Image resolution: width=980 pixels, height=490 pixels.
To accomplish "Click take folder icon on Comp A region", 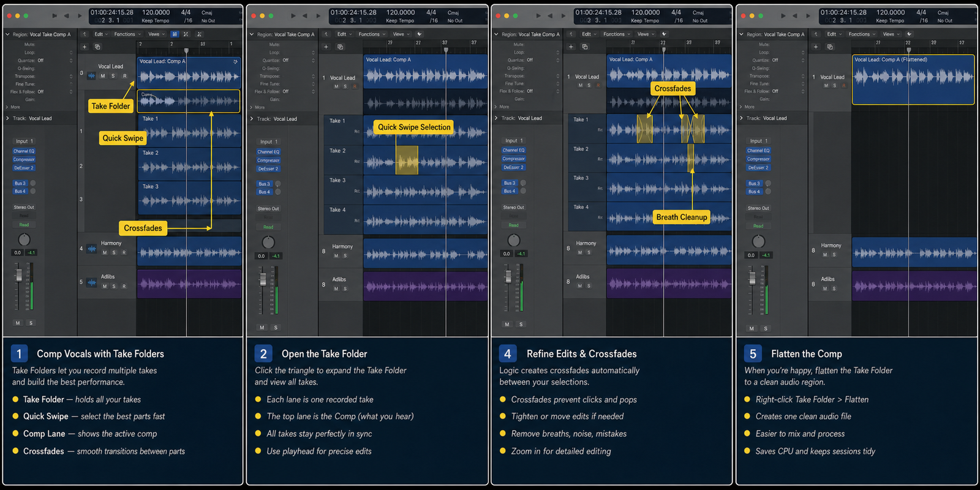I will coord(235,61).
